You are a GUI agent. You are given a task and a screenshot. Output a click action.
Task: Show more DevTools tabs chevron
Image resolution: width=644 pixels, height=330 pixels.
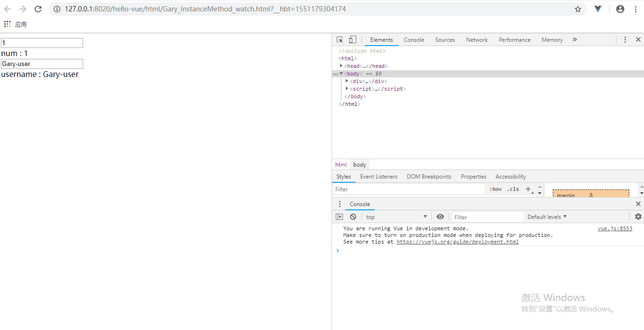point(575,40)
